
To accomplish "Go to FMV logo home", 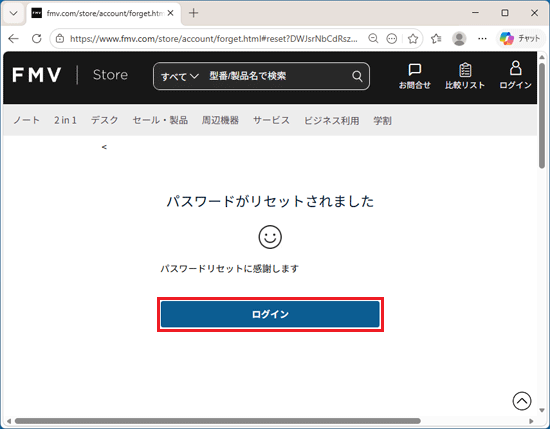I will click(37, 75).
